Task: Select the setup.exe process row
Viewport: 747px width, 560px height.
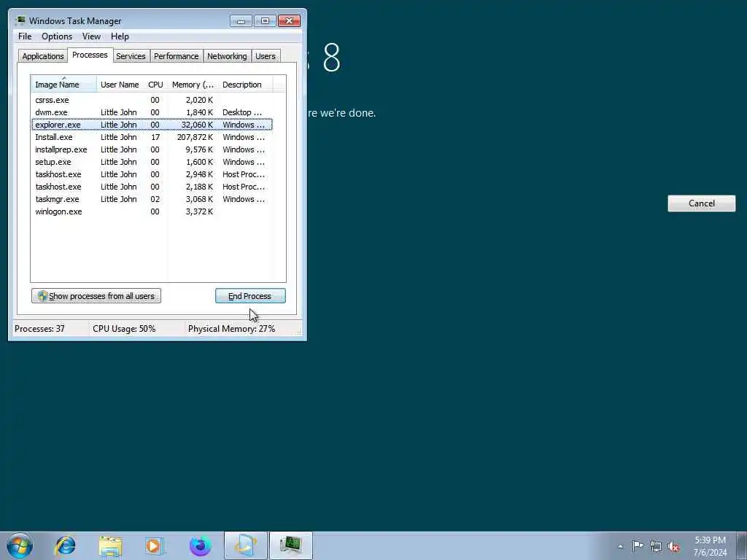Action: tap(152, 162)
